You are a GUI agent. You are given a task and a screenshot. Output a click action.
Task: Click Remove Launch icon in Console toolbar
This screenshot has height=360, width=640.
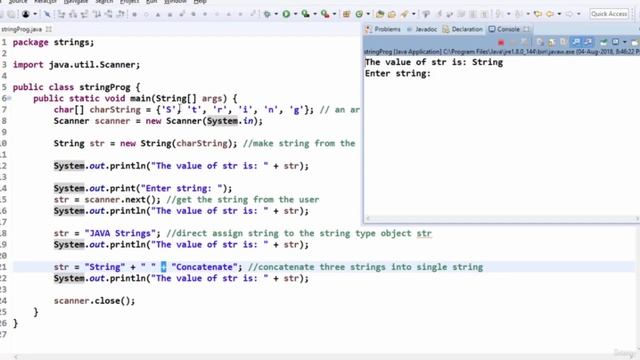pos(513,42)
